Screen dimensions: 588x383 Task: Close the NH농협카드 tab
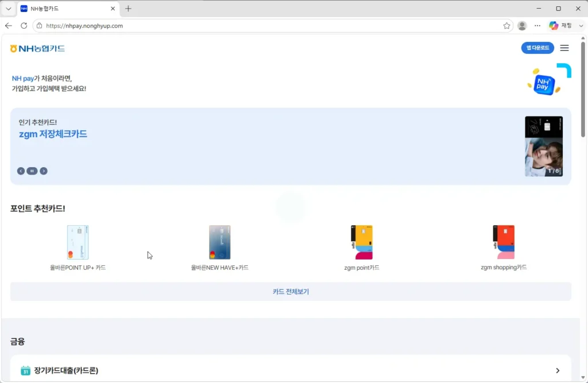tap(113, 9)
